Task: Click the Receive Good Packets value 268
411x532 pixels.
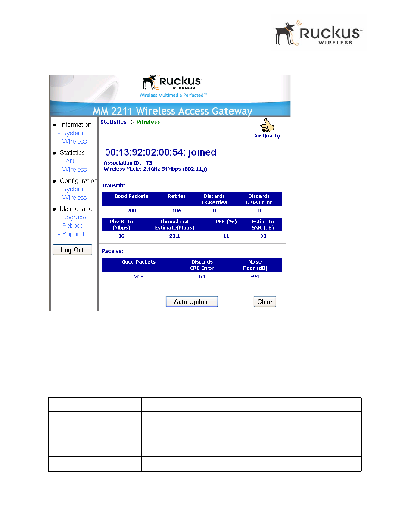Action: tap(139, 277)
